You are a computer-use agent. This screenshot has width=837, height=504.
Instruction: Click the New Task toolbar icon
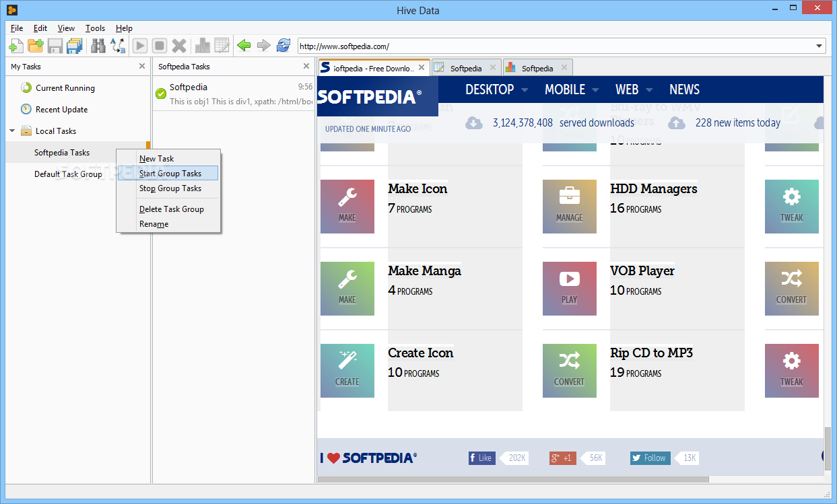coord(16,46)
